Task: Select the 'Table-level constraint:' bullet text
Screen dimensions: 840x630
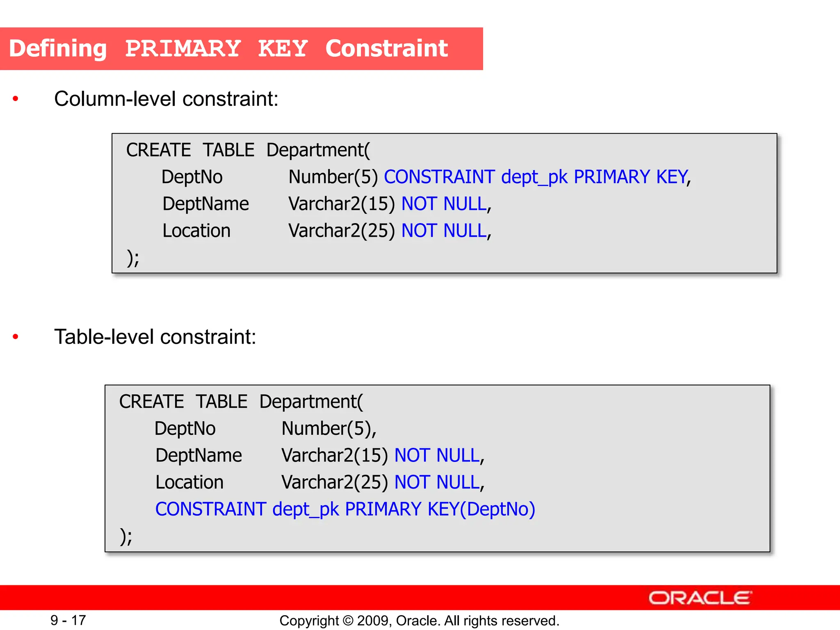Action: click(155, 337)
